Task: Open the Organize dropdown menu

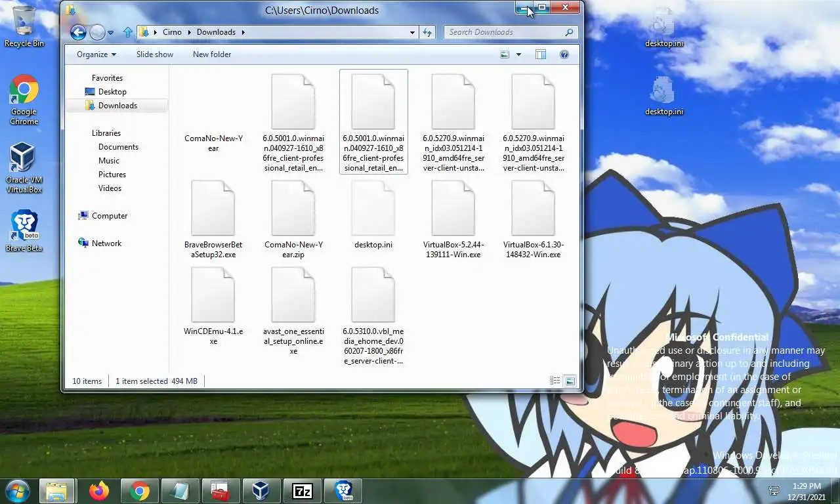Action: click(96, 54)
